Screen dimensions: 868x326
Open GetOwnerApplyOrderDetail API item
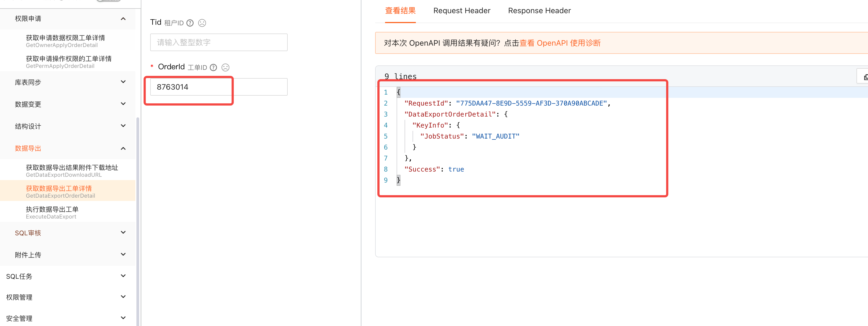coord(65,41)
